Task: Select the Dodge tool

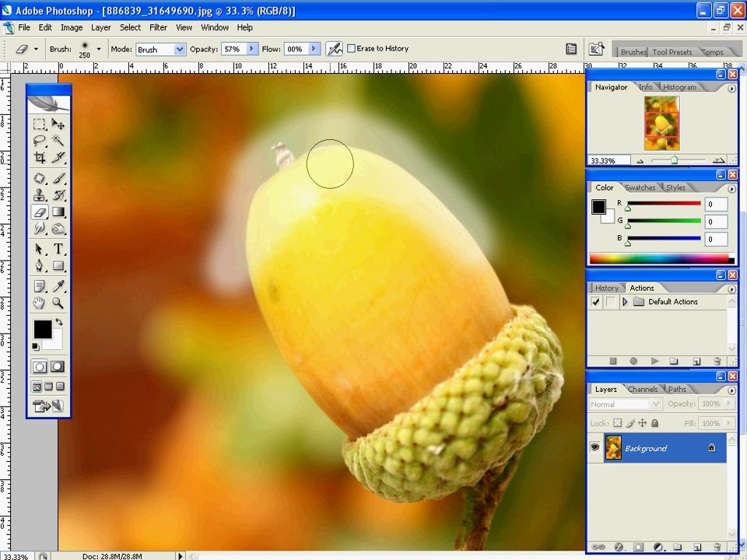Action: coord(58,229)
